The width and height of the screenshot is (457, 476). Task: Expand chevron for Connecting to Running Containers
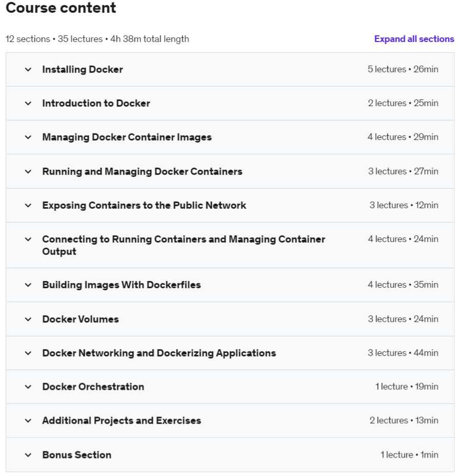(x=28, y=239)
